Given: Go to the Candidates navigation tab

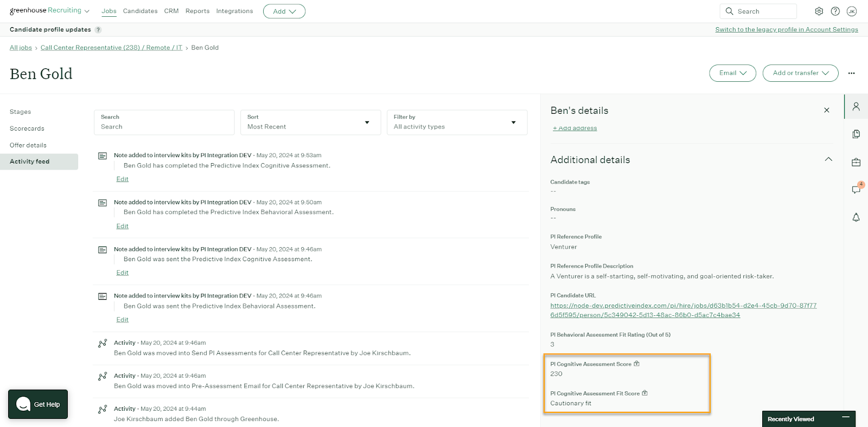Looking at the screenshot, I should tap(140, 11).
